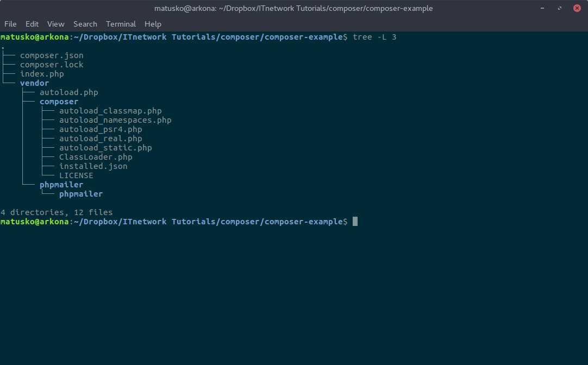The width and height of the screenshot is (588, 365).
Task: Open the Edit menu
Action: point(32,24)
